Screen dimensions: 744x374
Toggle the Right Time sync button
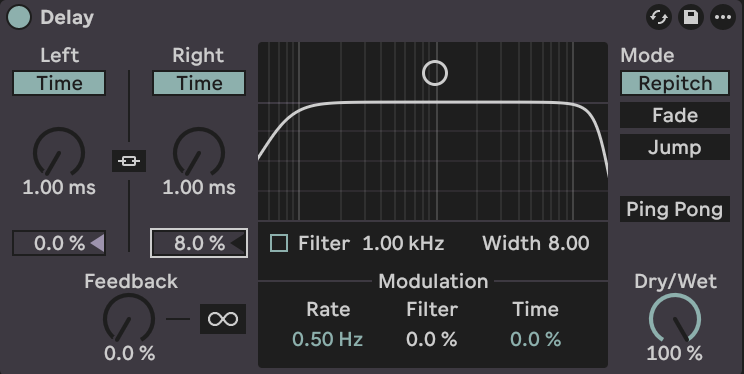point(199,84)
